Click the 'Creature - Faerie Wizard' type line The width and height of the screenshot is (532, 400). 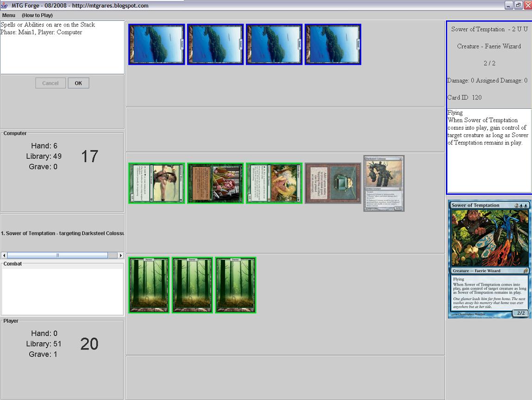coord(489,46)
